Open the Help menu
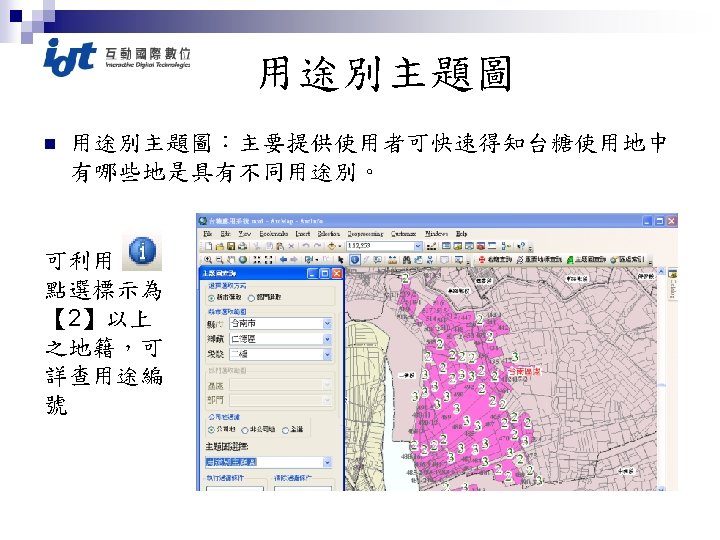Image resolution: width=720 pixels, height=540 pixels. pyautogui.click(x=461, y=234)
